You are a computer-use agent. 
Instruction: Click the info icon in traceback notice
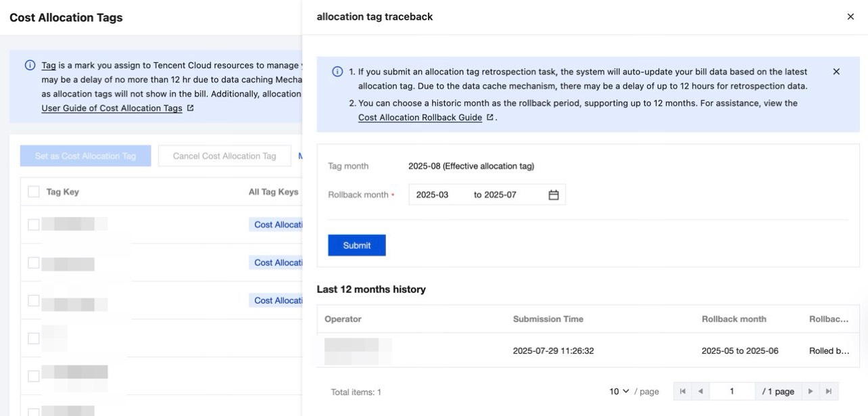coord(337,72)
